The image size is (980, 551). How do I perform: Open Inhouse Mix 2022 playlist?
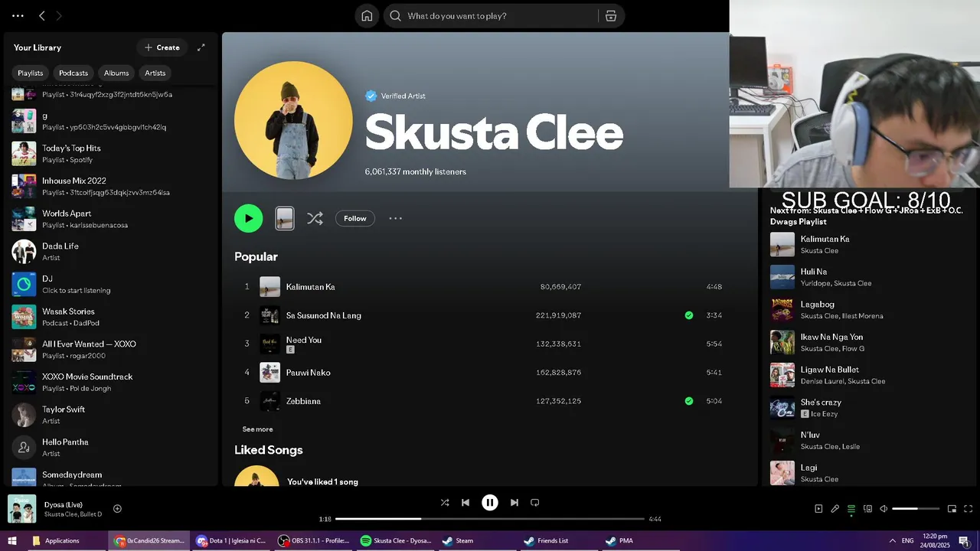coord(111,187)
